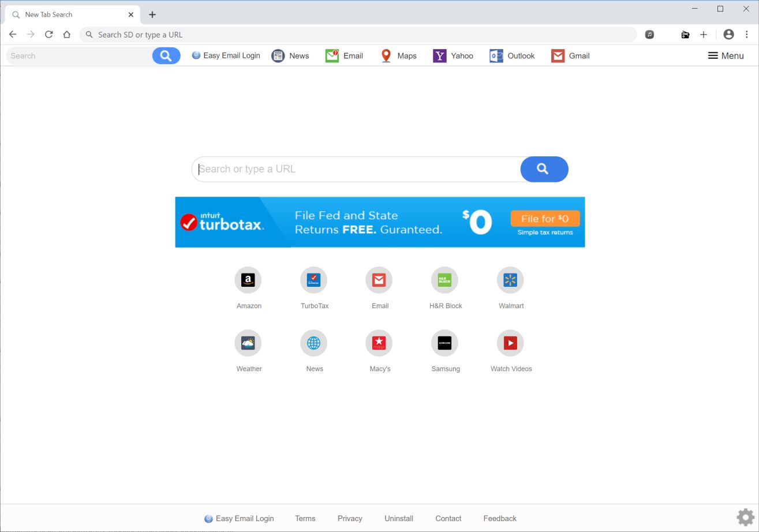
Task: Check Gmail via the toolbar
Action: [x=570, y=55]
